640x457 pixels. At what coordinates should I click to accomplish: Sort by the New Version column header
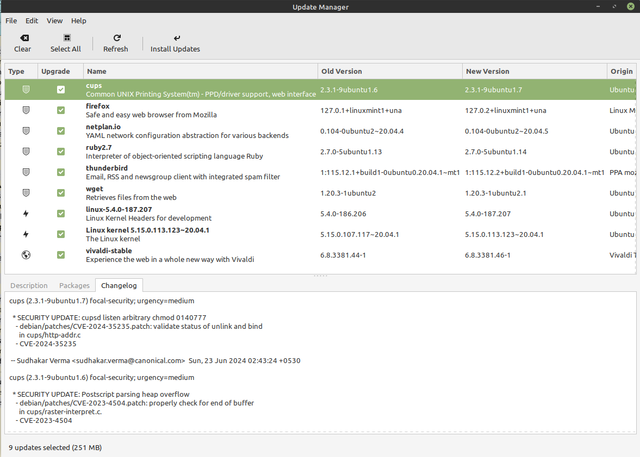534,71
